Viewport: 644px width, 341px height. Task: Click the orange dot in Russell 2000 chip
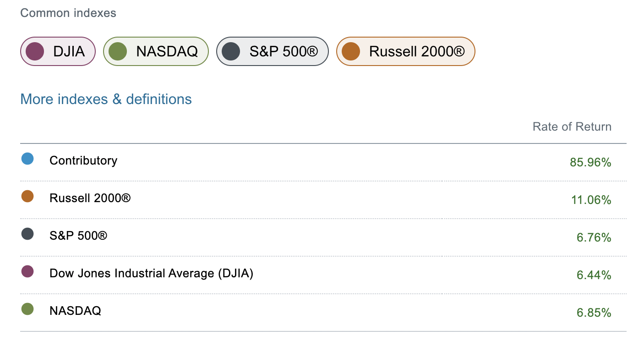pyautogui.click(x=351, y=51)
